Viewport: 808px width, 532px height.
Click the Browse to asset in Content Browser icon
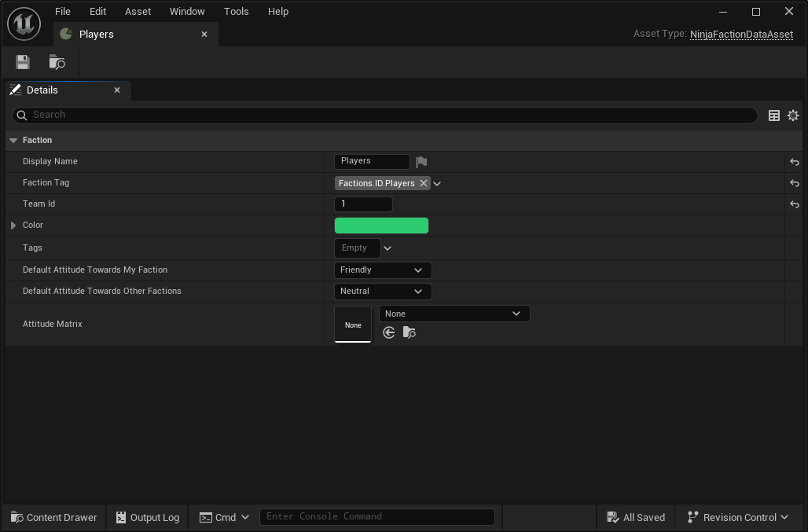coord(57,62)
